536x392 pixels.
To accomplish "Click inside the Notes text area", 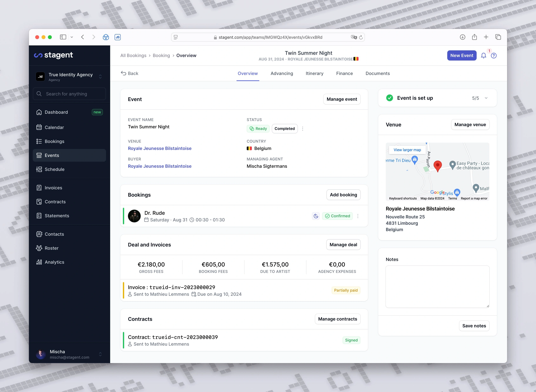I will (x=437, y=286).
